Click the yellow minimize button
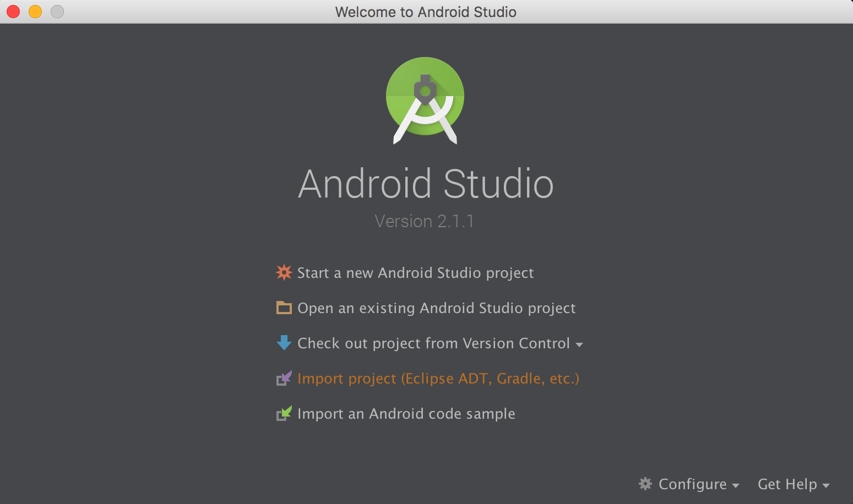This screenshot has width=853, height=504. point(35,11)
